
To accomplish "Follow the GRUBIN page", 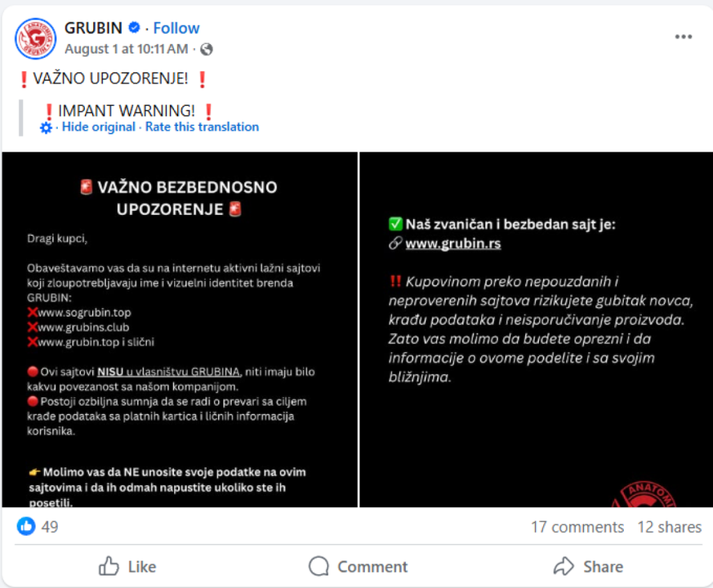I will (176, 28).
